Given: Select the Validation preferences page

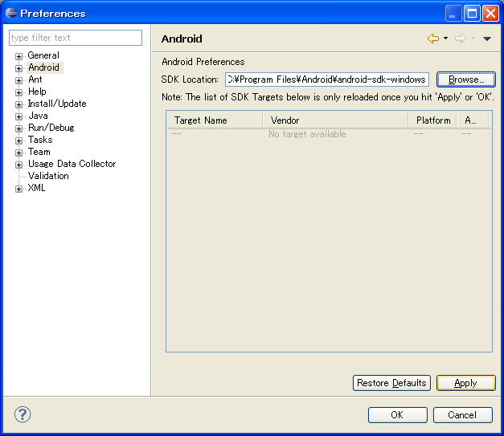Looking at the screenshot, I should pyautogui.click(x=48, y=176).
